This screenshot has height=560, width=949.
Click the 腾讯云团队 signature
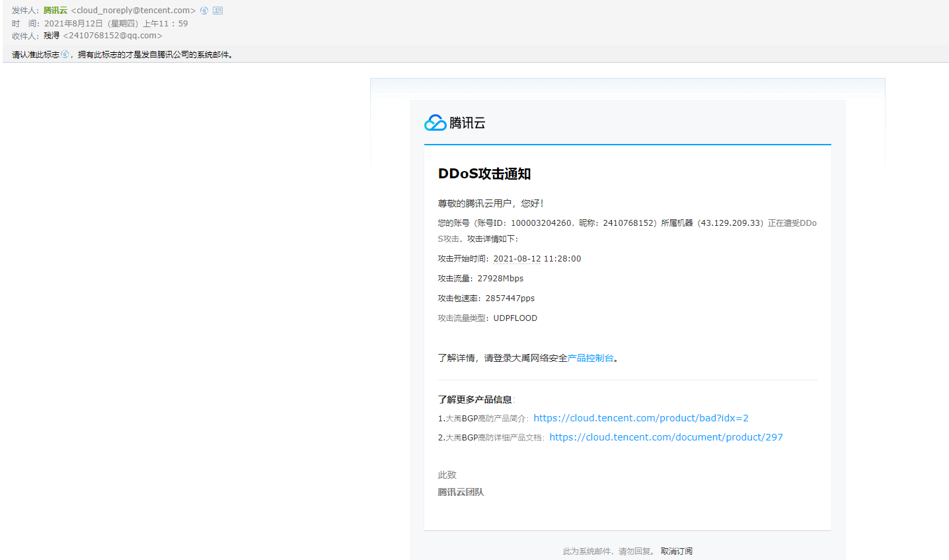[x=461, y=492]
